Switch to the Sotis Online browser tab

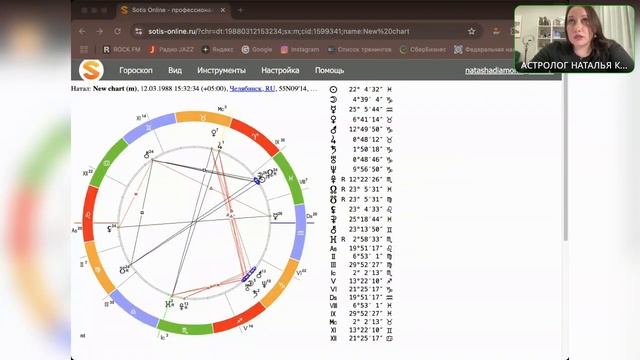coord(173,10)
